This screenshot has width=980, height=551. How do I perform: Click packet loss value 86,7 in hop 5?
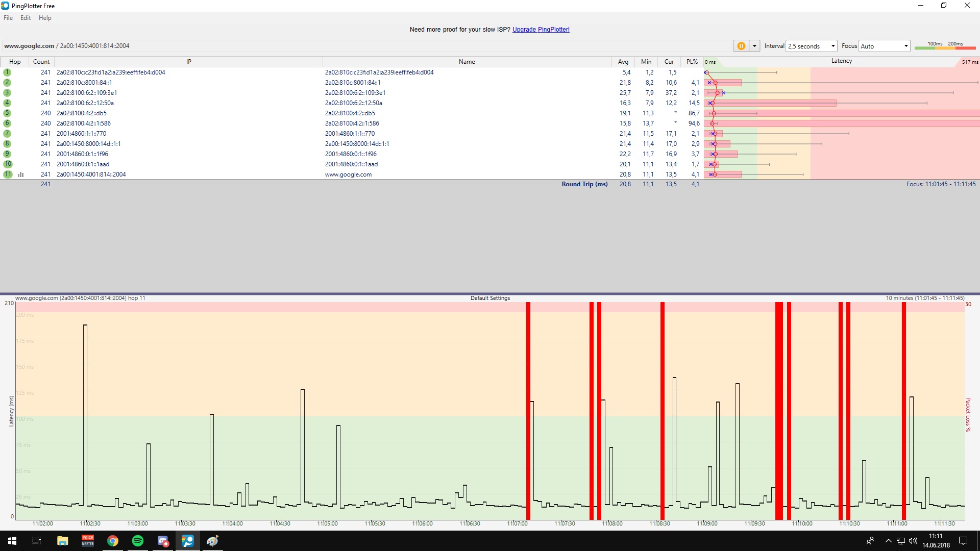coord(694,113)
